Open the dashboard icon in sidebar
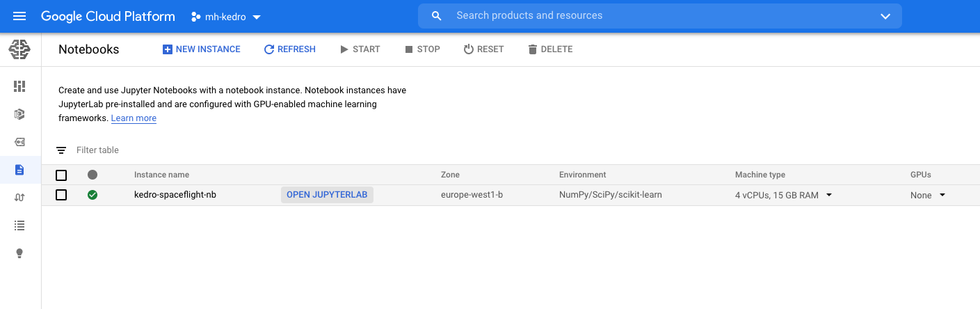Viewport: 980px width, 309px height. click(19, 86)
